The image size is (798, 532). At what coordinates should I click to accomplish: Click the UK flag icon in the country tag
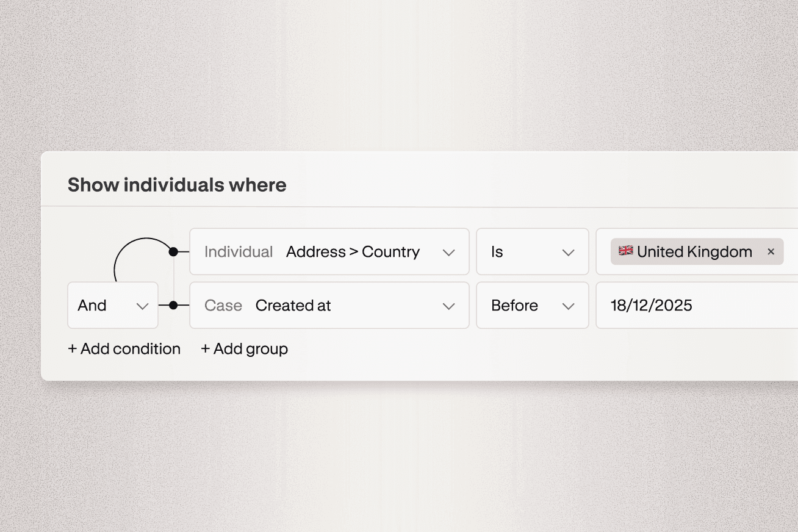click(625, 251)
